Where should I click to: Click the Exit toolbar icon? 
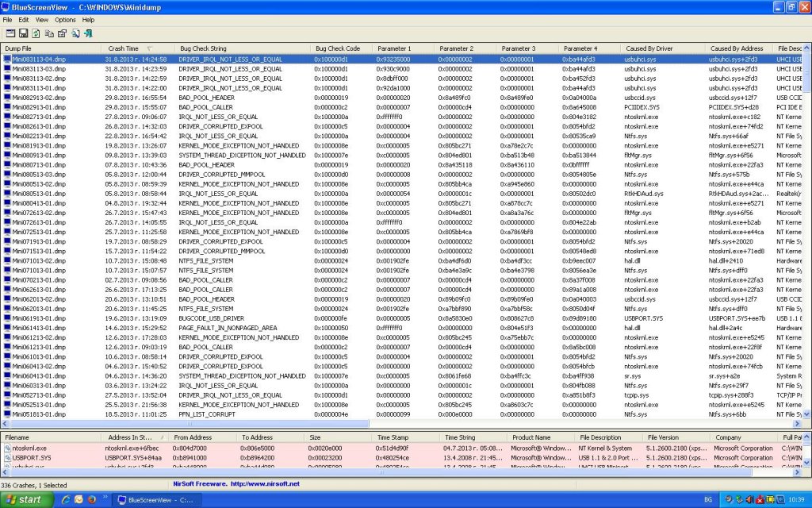point(88,33)
